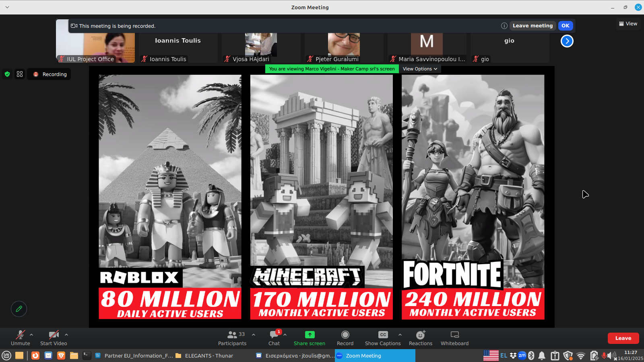The width and height of the screenshot is (644, 362).
Task: Click the Share screen icon
Action: (x=310, y=335)
